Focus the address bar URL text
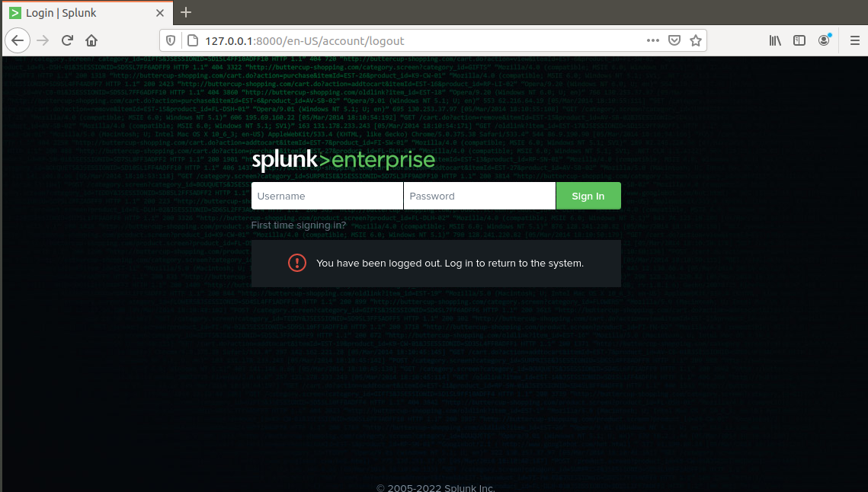Screen dimensions: 868x492 (305, 41)
